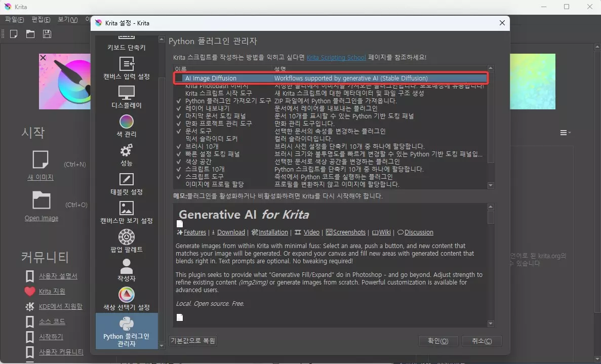Image resolution: width=601 pixels, height=364 pixels.
Task: Click the 기본값으로 복원 button
Action: [x=193, y=341]
